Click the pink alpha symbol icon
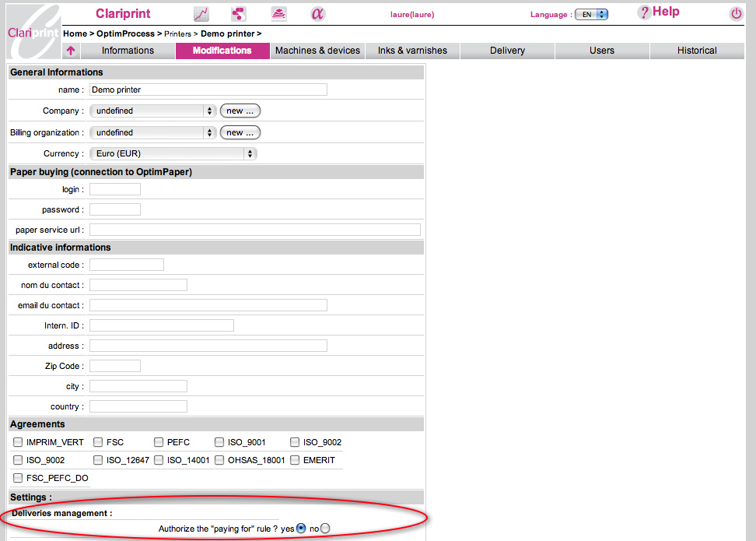Viewport: 756px width, 541px height. [317, 14]
